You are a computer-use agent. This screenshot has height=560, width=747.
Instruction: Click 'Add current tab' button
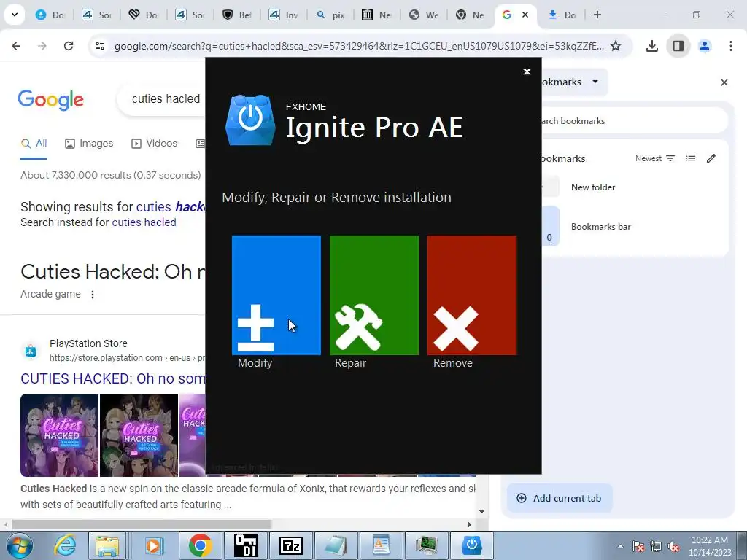click(560, 498)
